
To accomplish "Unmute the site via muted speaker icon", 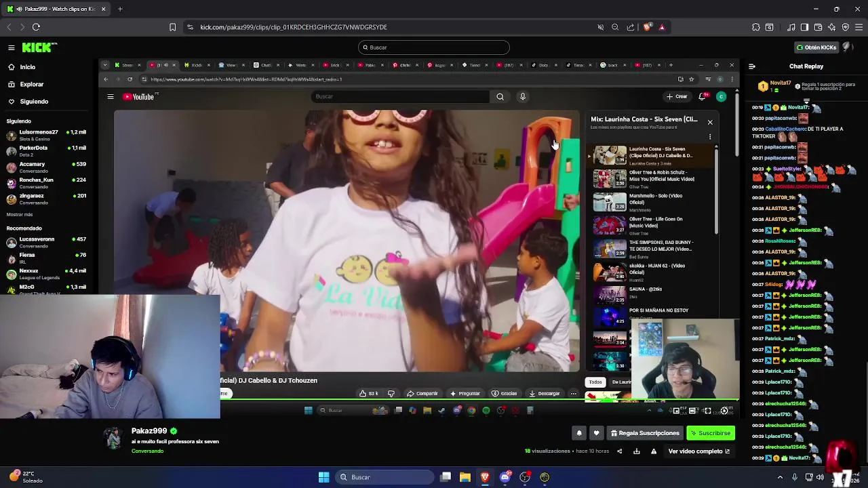I will click(600, 27).
